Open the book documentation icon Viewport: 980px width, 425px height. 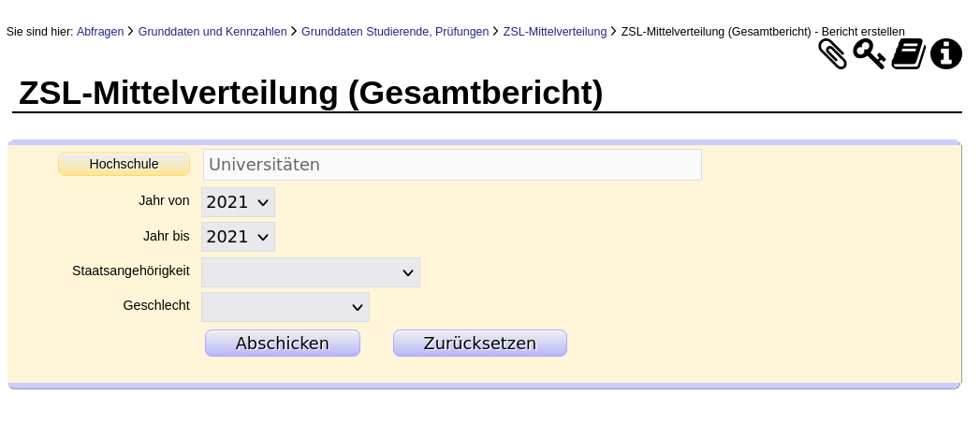click(908, 54)
